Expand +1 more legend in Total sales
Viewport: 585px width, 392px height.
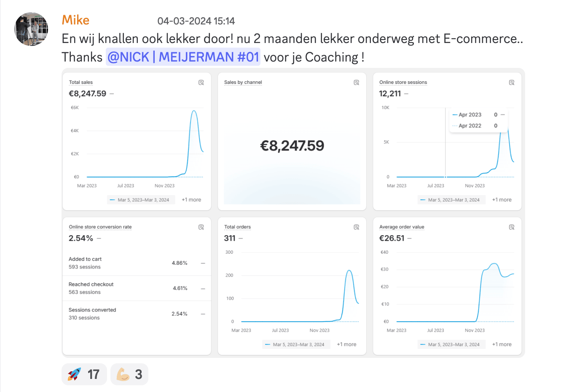pos(191,200)
